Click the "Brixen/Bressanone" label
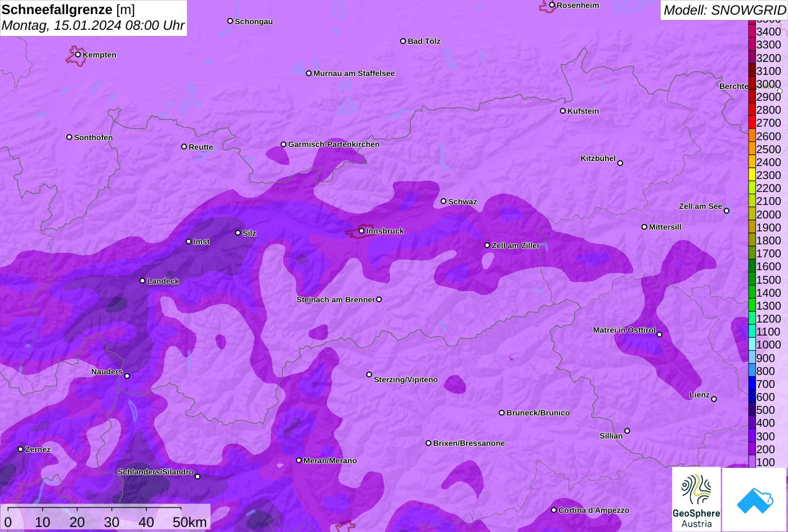Image resolution: width=788 pixels, height=532 pixels. (x=469, y=444)
